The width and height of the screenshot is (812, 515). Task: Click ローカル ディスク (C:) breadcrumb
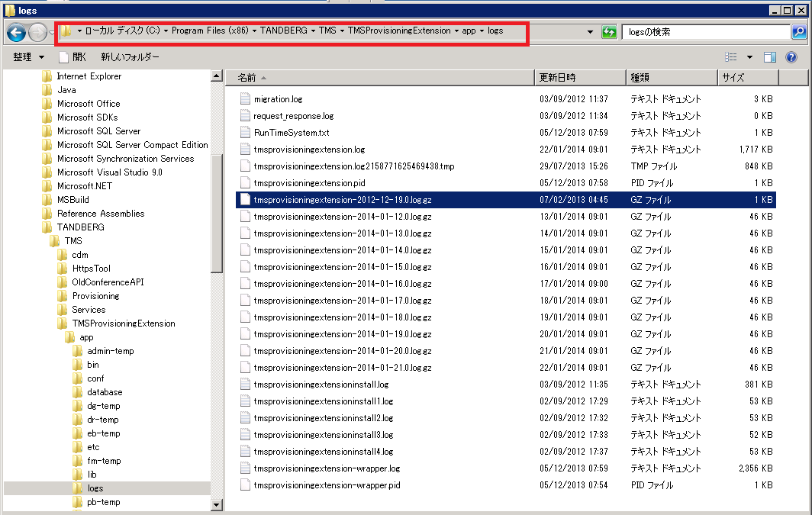122,31
